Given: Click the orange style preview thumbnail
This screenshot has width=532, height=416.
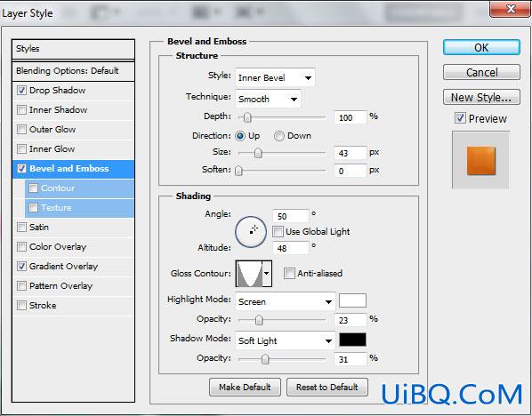Looking at the screenshot, I should pyautogui.click(x=480, y=161).
